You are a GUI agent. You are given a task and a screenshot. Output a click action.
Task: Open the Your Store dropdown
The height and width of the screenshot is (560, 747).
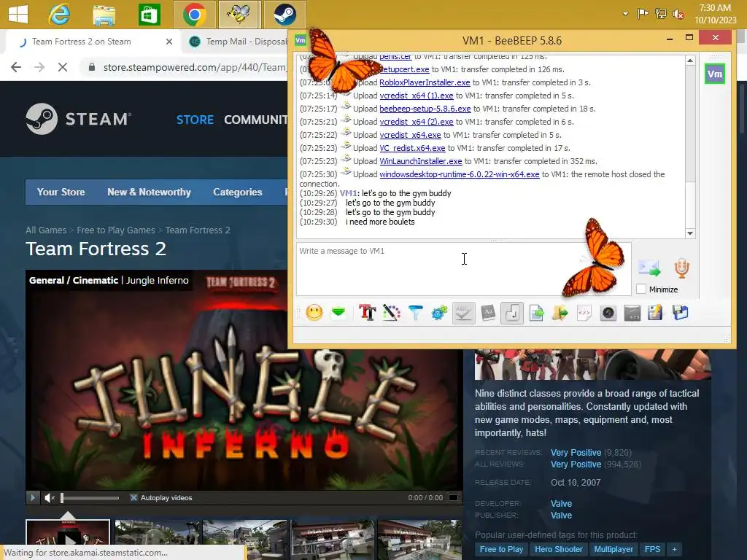[x=61, y=192]
